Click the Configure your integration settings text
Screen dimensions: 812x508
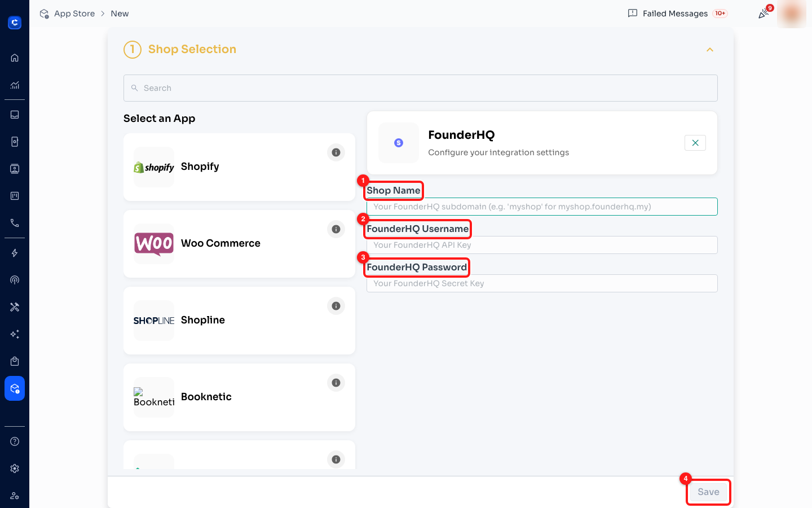tap(498, 152)
